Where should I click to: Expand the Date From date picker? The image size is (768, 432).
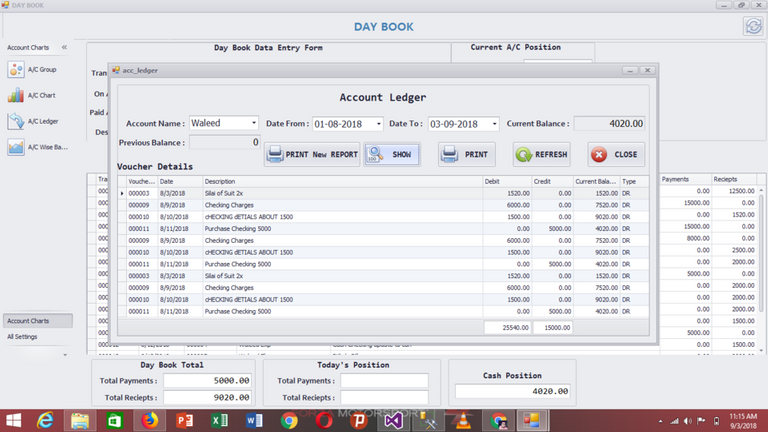coord(378,124)
